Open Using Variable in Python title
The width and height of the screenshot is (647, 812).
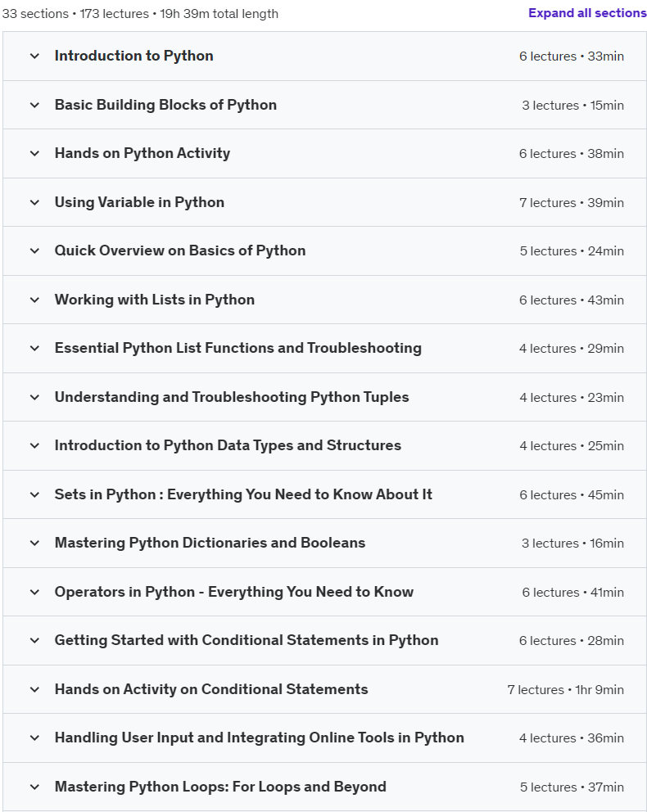coord(139,202)
